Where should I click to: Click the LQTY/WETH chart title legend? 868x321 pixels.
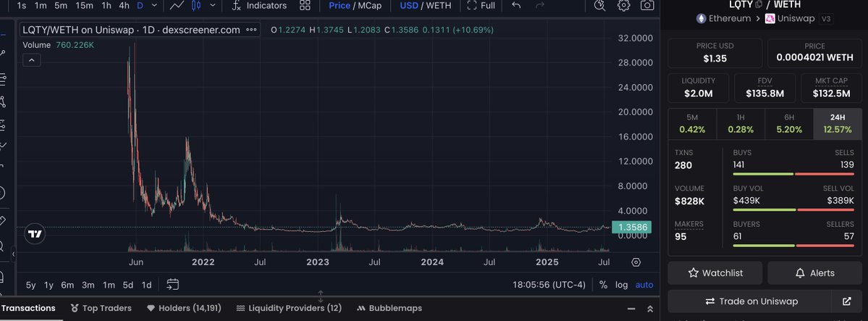(131, 30)
